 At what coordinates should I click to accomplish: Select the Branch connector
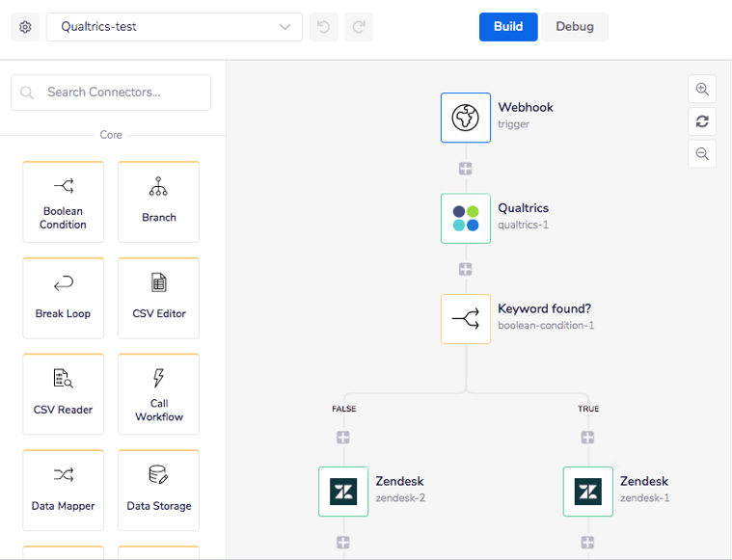159,201
